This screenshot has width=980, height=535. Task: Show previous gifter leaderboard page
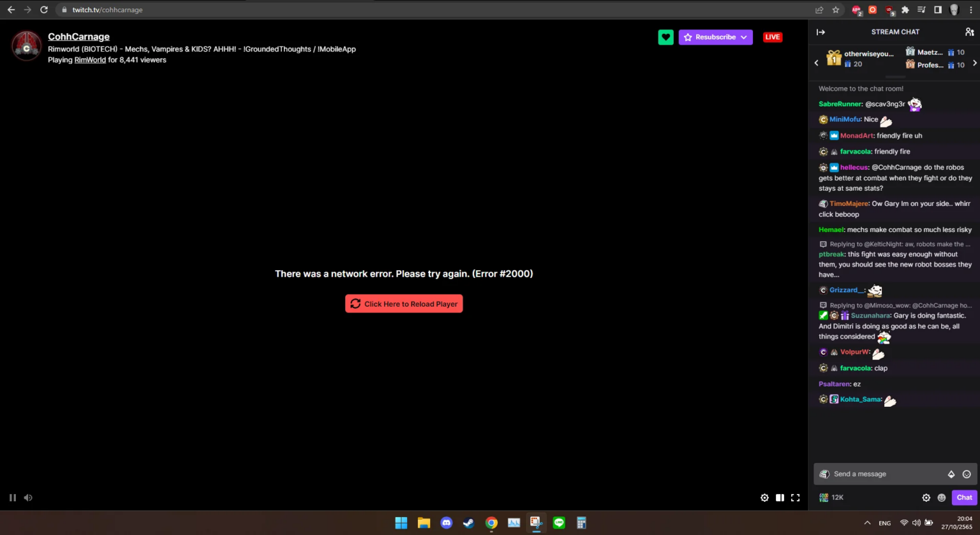[817, 62]
